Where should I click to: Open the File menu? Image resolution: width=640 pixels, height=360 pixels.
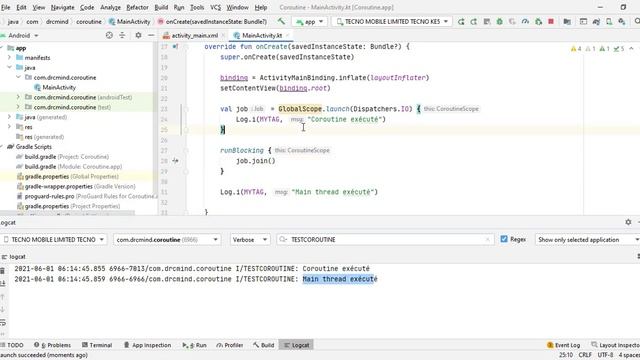[x=5, y=7]
